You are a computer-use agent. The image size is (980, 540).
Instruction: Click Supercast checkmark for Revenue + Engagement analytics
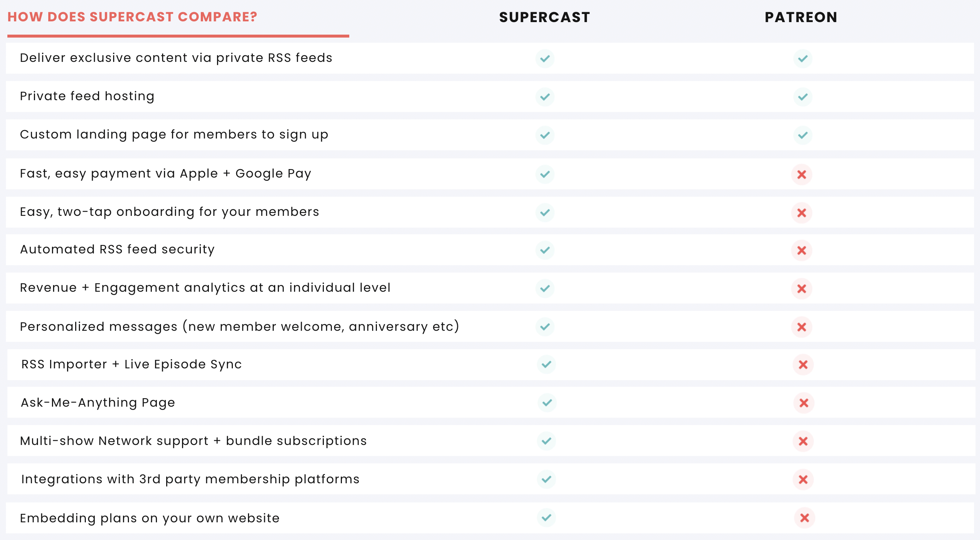click(545, 288)
